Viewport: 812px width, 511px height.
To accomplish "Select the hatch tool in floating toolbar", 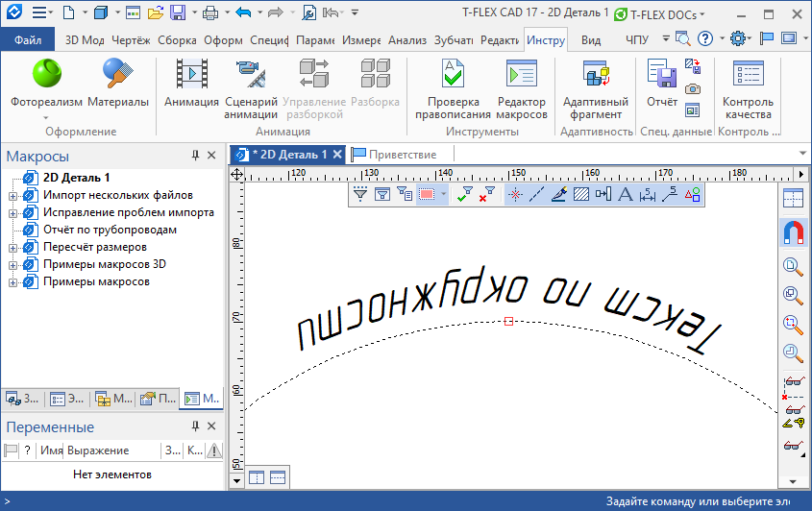I will pos(580,194).
